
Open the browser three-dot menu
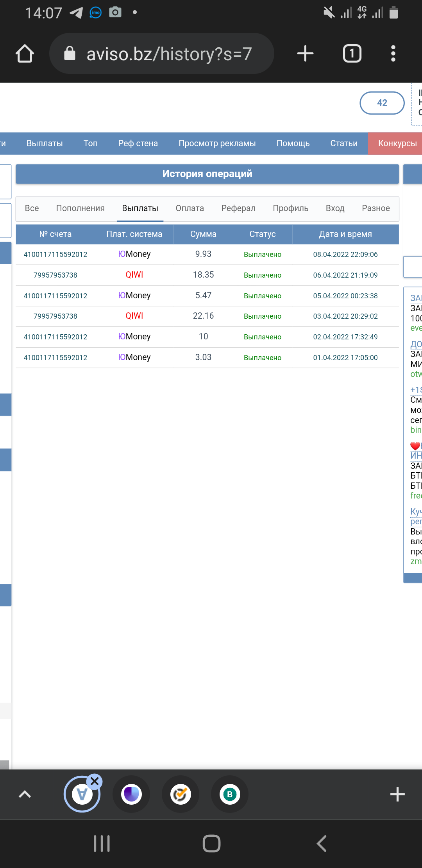coord(393,54)
